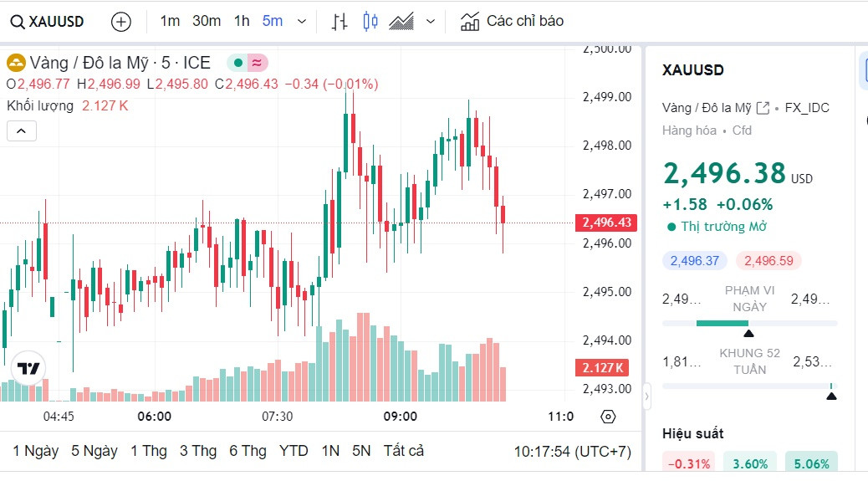
Task: Click the -0.31% performance box
Action: [x=689, y=463]
